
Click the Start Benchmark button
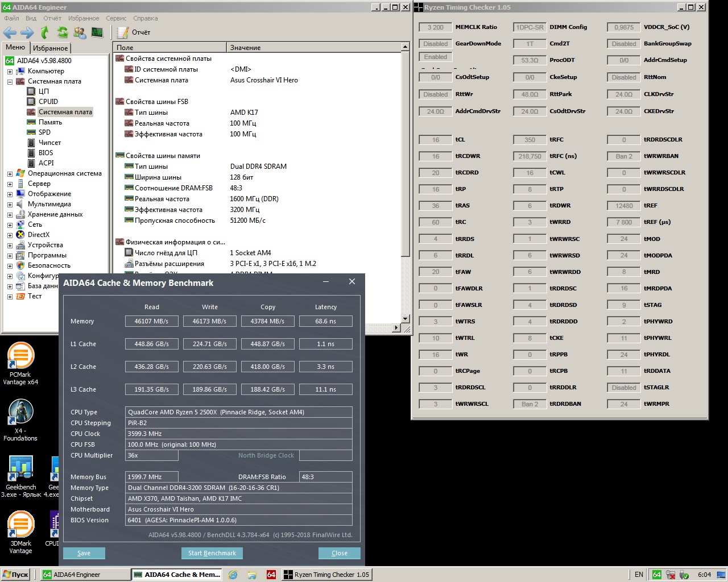(x=212, y=553)
